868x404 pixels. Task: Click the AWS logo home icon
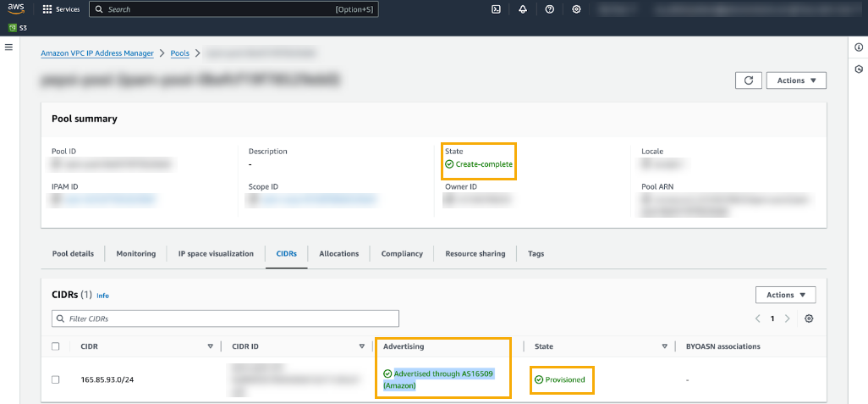point(16,9)
